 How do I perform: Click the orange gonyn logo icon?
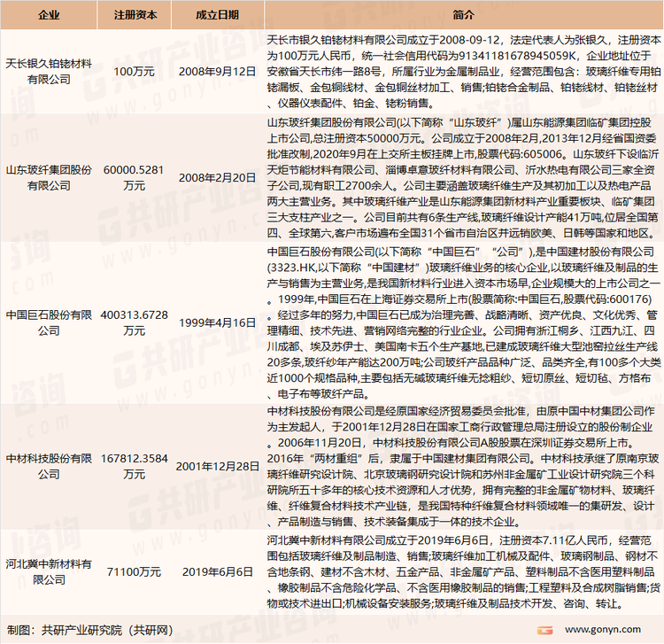point(544,631)
